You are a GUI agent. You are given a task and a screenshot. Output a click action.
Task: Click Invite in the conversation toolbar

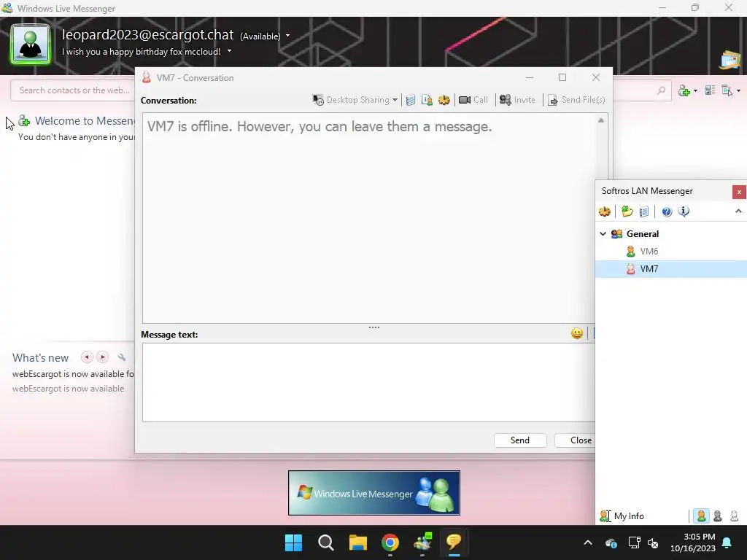click(x=517, y=100)
